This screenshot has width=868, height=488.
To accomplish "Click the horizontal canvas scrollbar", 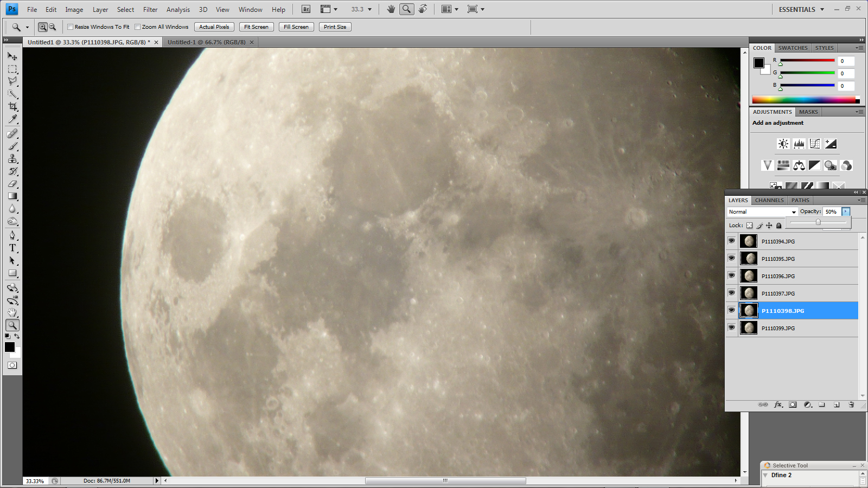I will [x=445, y=480].
